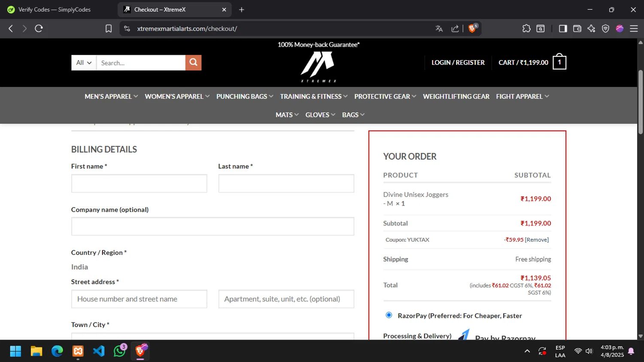Click into the Company name field

point(213,226)
